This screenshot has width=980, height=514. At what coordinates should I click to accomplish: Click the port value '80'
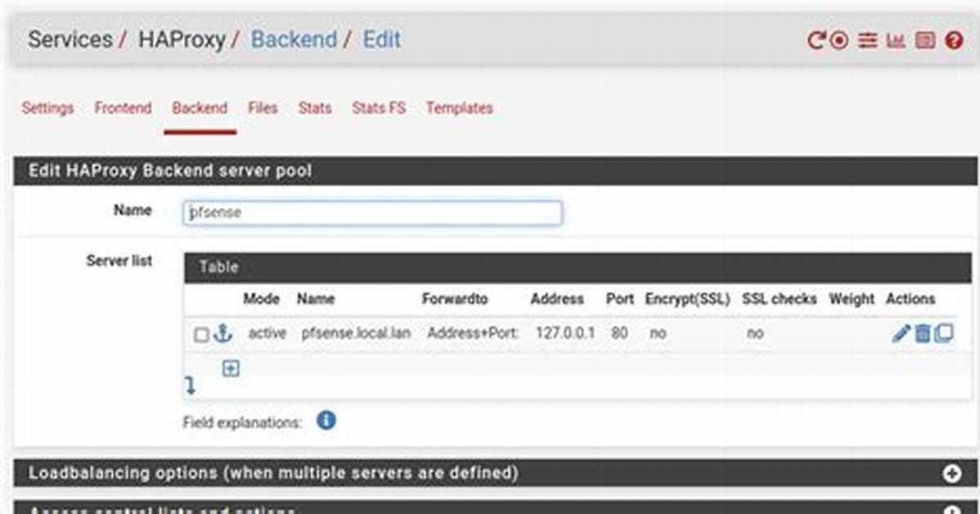pos(619,333)
